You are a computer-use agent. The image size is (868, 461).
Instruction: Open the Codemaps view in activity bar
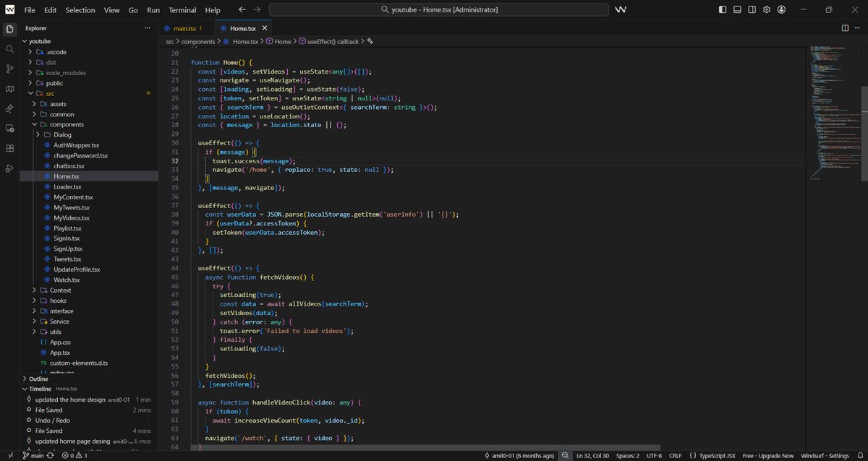(9, 88)
